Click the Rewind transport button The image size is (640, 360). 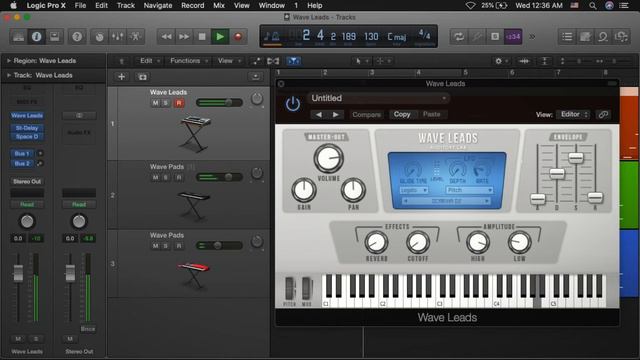coord(166,37)
